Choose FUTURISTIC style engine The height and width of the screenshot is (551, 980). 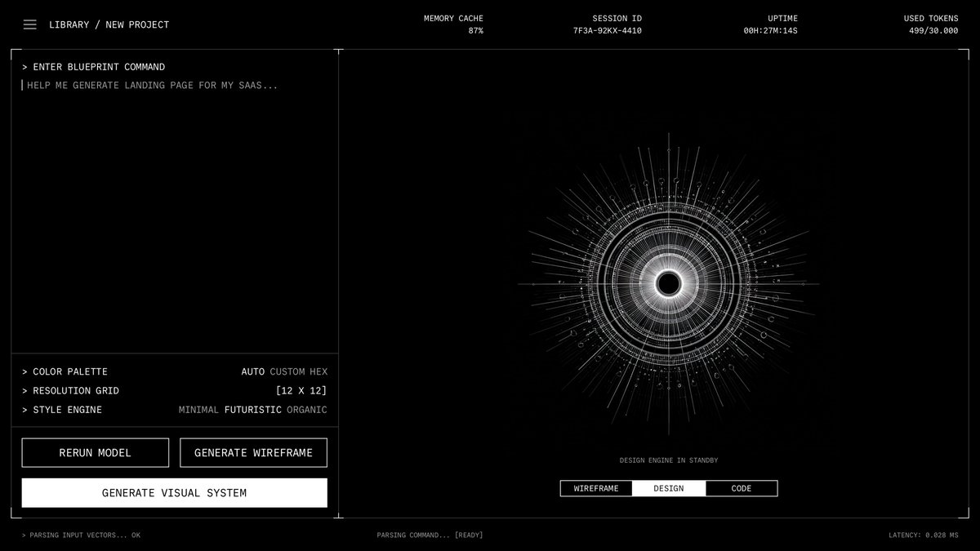(253, 410)
